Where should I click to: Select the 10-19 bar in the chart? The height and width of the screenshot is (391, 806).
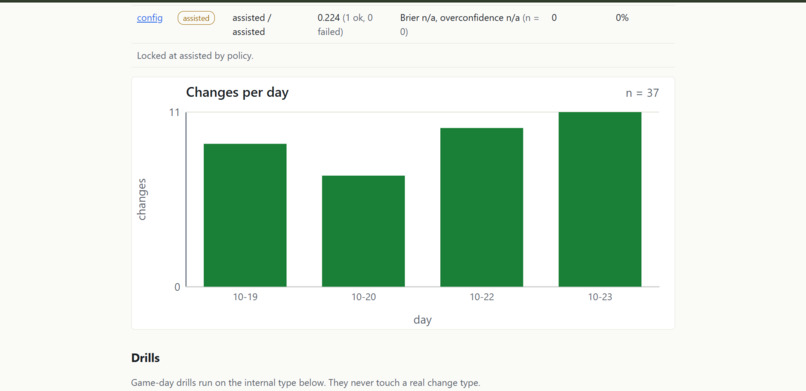tap(245, 215)
